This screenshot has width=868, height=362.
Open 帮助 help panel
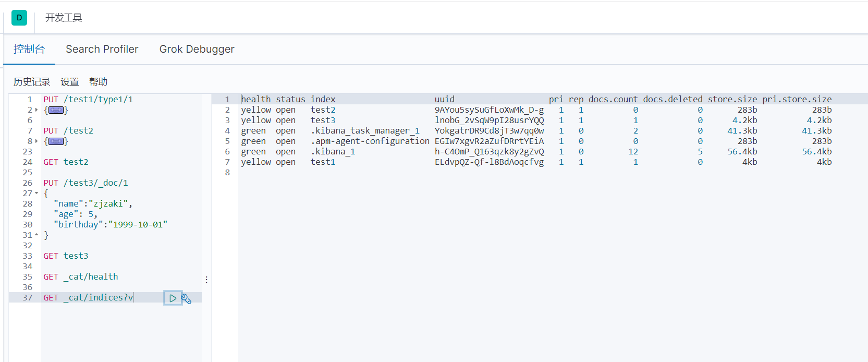[x=98, y=82]
